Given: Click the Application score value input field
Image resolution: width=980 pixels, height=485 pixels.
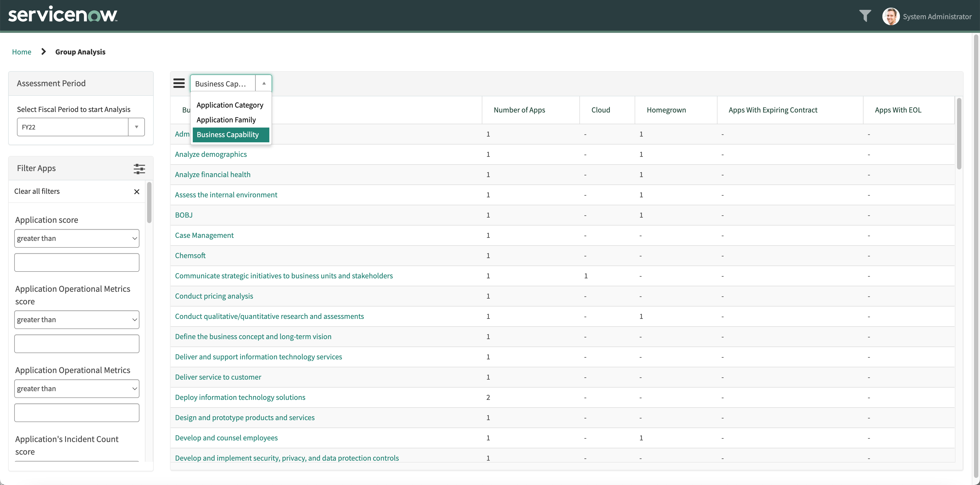Looking at the screenshot, I should tap(77, 263).
